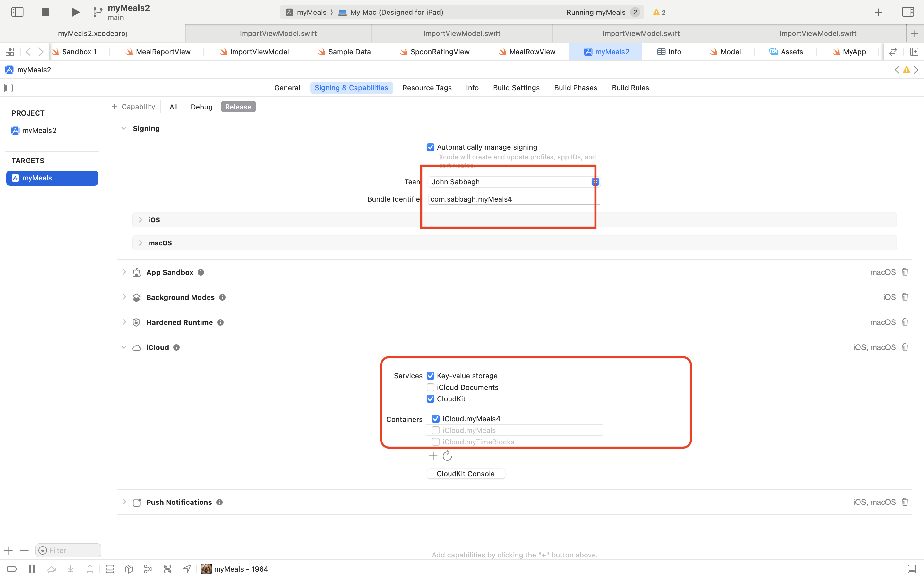Toggle the debug area bottom icon
This screenshot has height=578, width=924.
tap(911, 569)
